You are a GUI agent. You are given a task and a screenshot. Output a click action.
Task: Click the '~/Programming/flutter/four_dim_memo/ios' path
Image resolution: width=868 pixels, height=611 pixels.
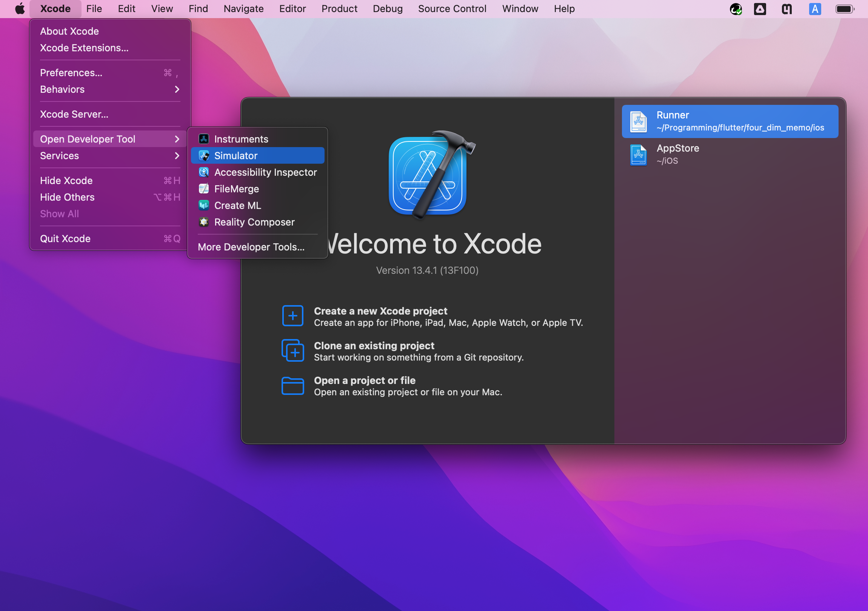[740, 128]
